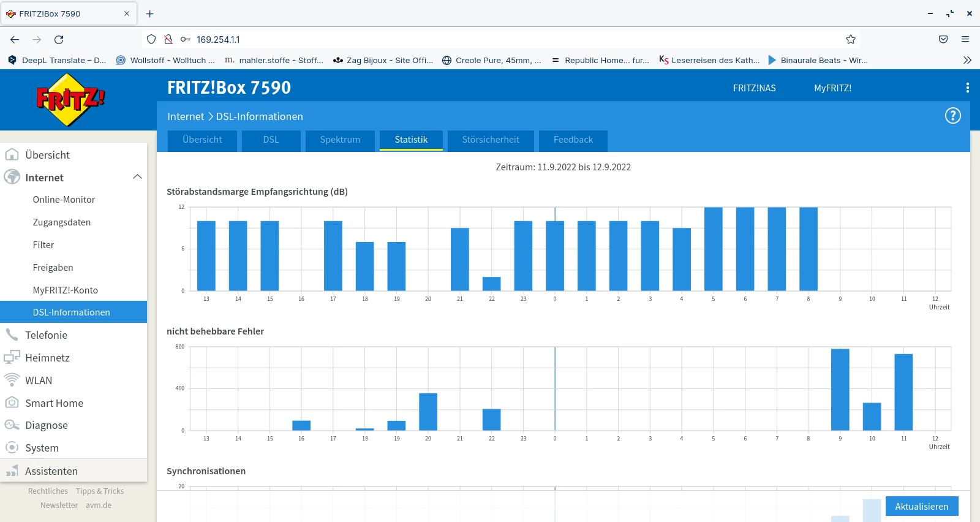Image resolution: width=980 pixels, height=522 pixels.
Task: Open a new browser tab
Action: point(150,13)
